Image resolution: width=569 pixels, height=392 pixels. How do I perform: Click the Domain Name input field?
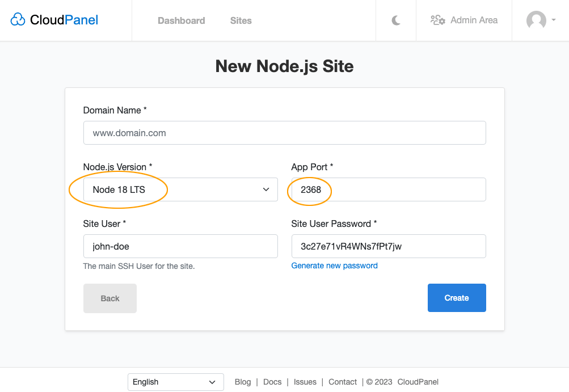(x=284, y=133)
